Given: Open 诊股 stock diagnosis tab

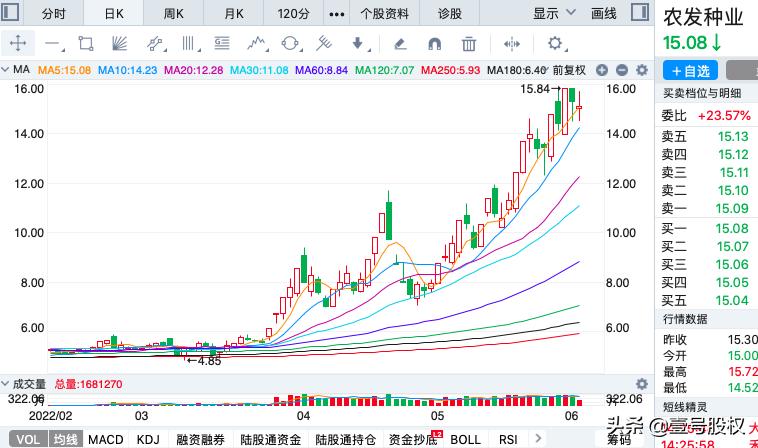Looking at the screenshot, I should click(450, 14).
